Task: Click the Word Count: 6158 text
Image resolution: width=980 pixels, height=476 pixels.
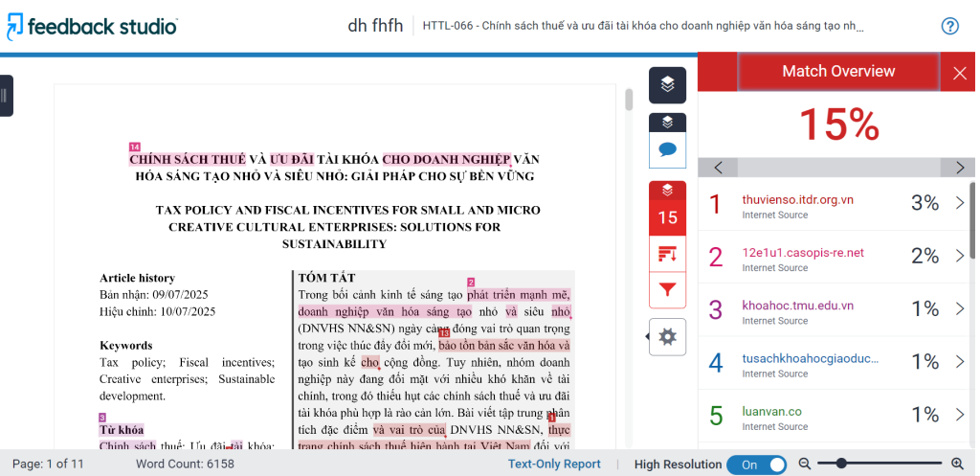Action: [185, 465]
